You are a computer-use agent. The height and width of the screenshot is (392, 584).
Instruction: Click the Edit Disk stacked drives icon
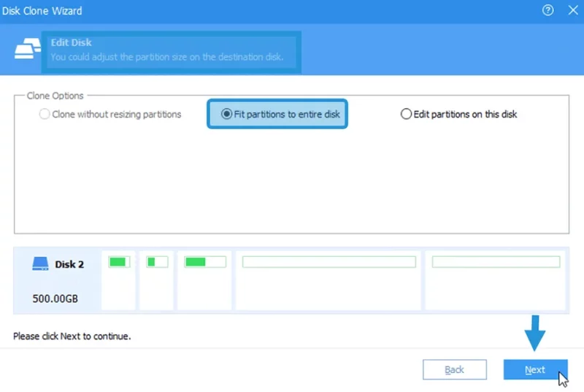point(27,48)
